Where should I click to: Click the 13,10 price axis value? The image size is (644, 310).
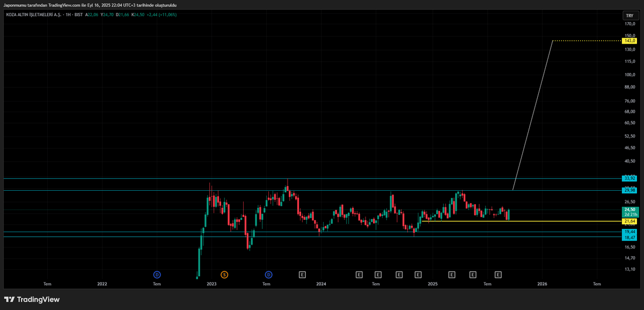coord(630,269)
